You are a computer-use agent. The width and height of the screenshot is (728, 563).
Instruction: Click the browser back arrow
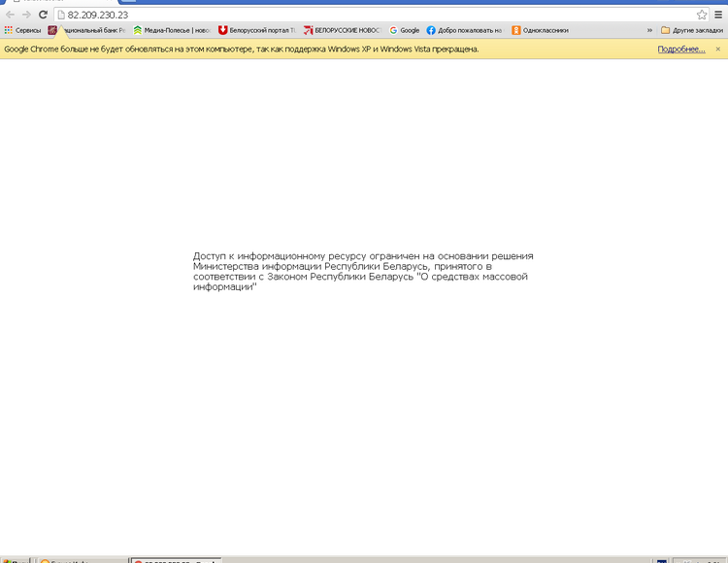click(10, 15)
